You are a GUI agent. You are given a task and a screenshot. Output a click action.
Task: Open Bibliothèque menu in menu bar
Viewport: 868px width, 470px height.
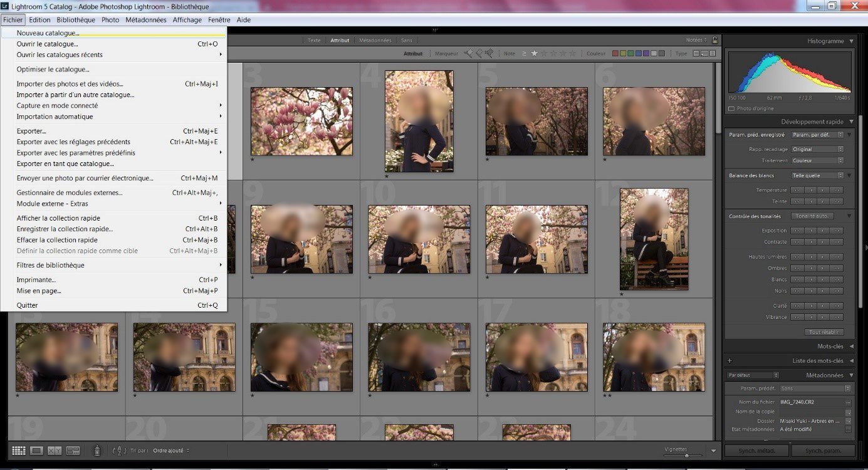pos(76,20)
